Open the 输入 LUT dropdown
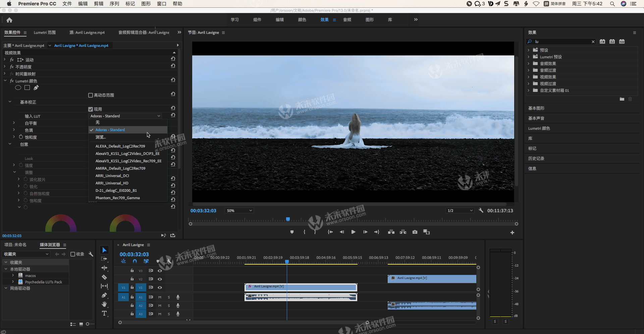 [x=125, y=116]
